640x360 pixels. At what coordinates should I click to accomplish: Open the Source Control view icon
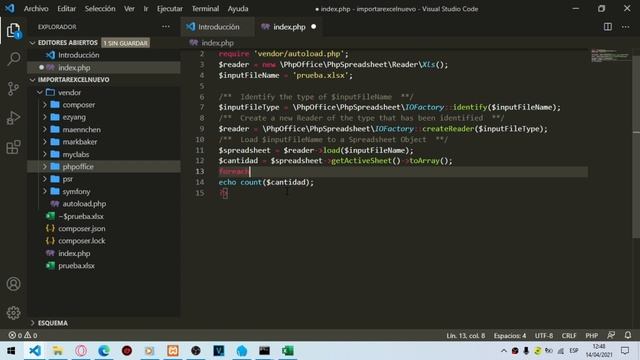coord(13,88)
